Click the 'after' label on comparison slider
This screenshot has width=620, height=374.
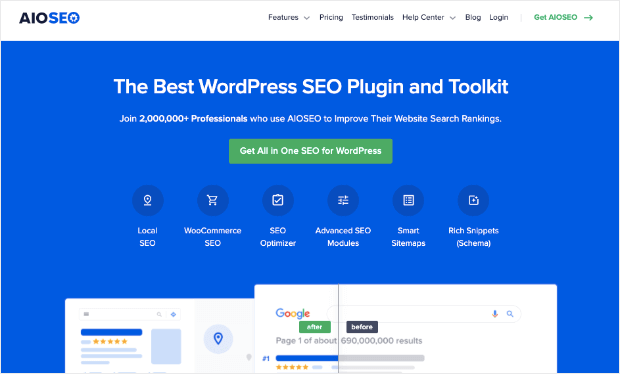point(315,327)
